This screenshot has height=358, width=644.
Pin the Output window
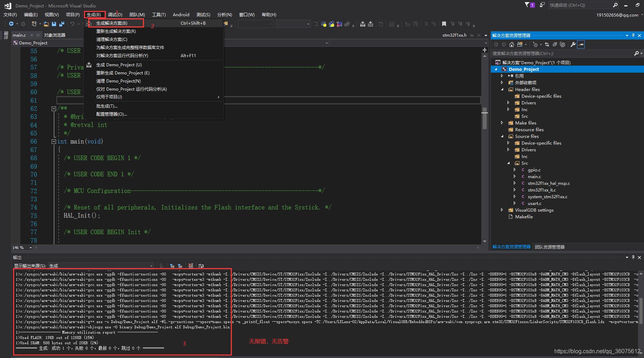point(633,257)
